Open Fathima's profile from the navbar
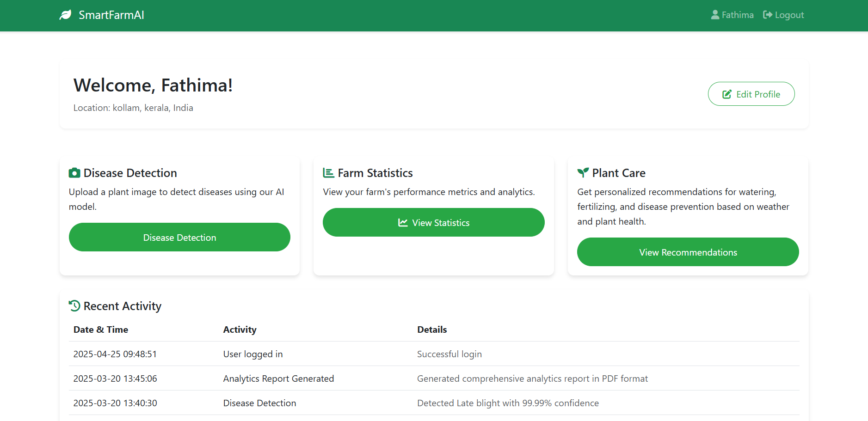The image size is (868, 421). tap(737, 15)
